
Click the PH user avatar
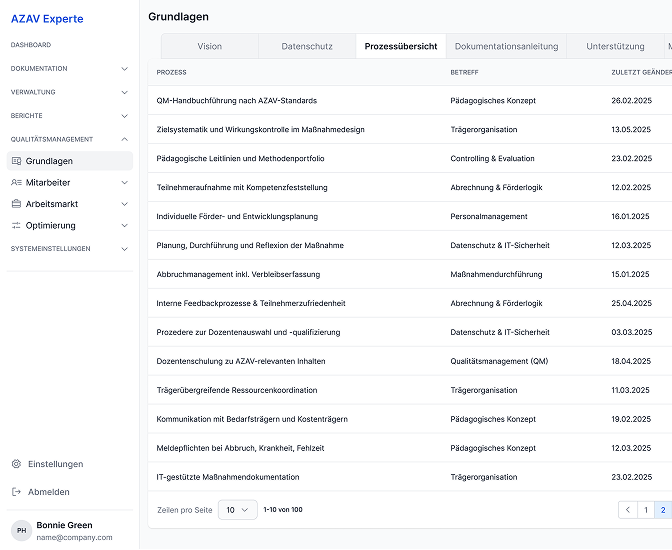(x=21, y=531)
